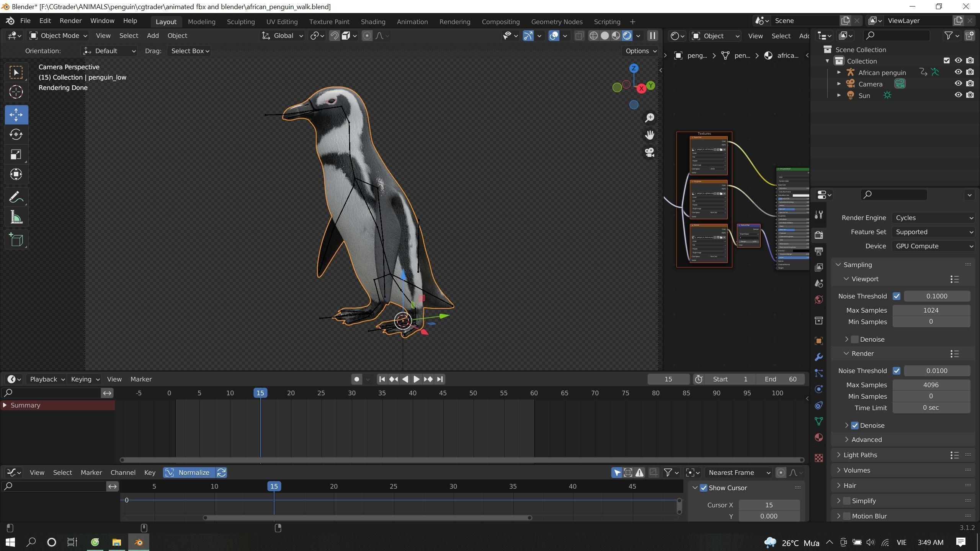Activate the Move tool
The width and height of the screenshot is (980, 551).
click(16, 115)
